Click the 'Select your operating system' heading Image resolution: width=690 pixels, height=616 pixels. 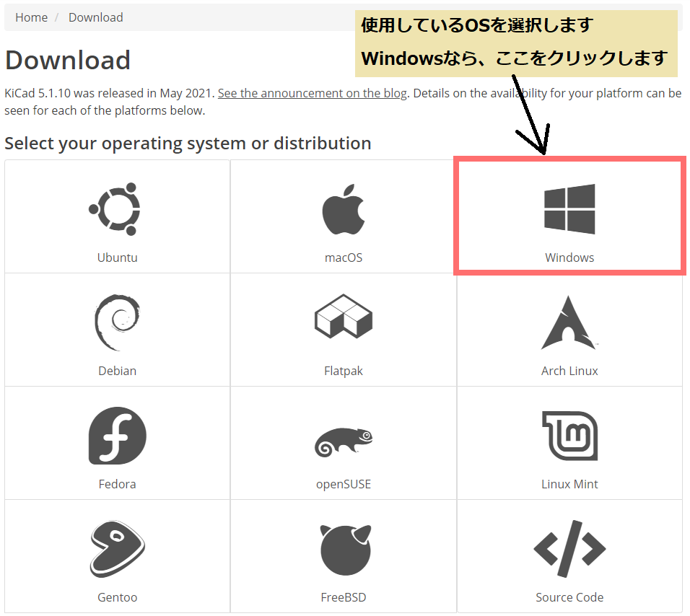coord(188,144)
